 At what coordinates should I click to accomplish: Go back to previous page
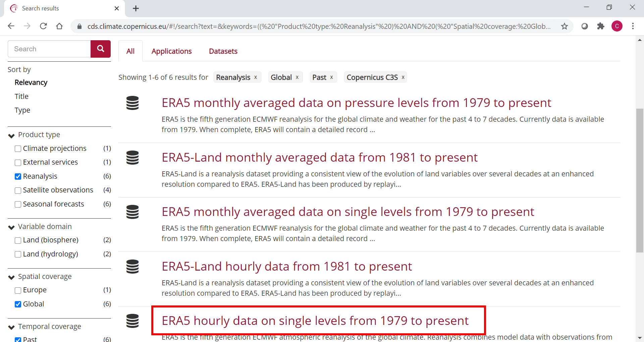click(11, 26)
